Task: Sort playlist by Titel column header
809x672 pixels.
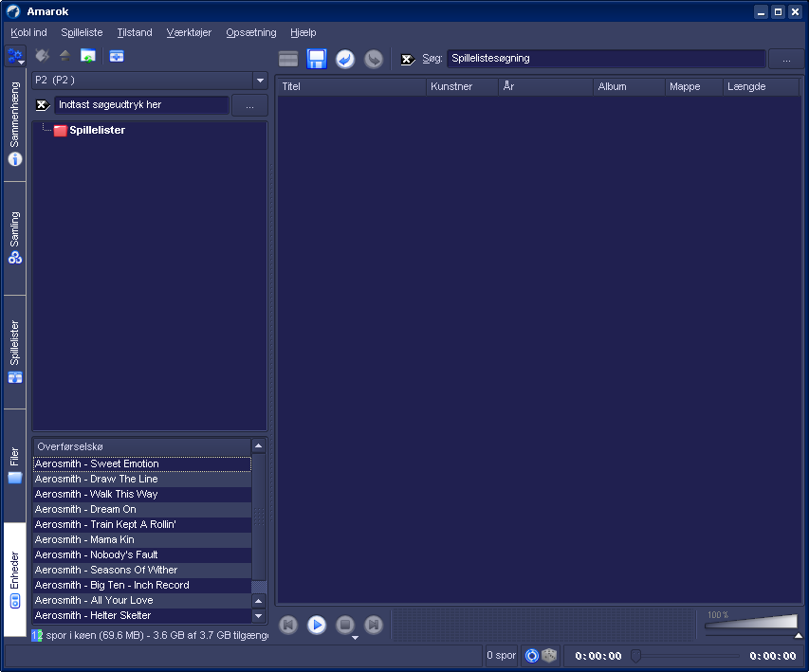Action: tap(351, 86)
